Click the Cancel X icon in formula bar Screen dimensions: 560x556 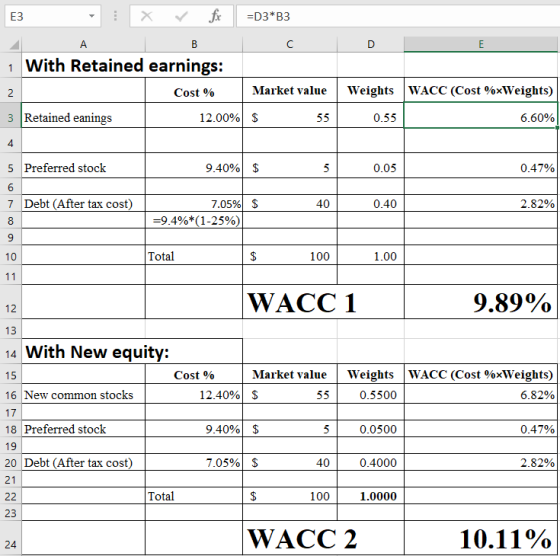tap(146, 16)
